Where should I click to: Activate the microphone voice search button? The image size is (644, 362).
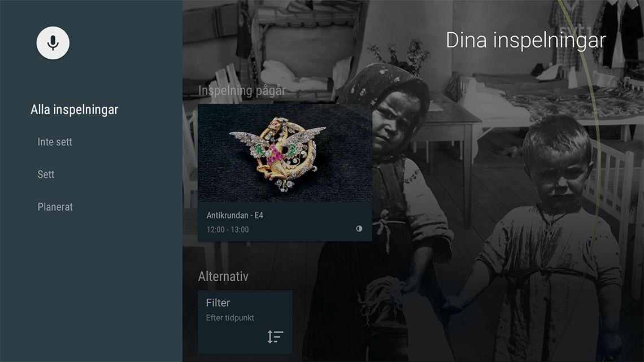53,43
